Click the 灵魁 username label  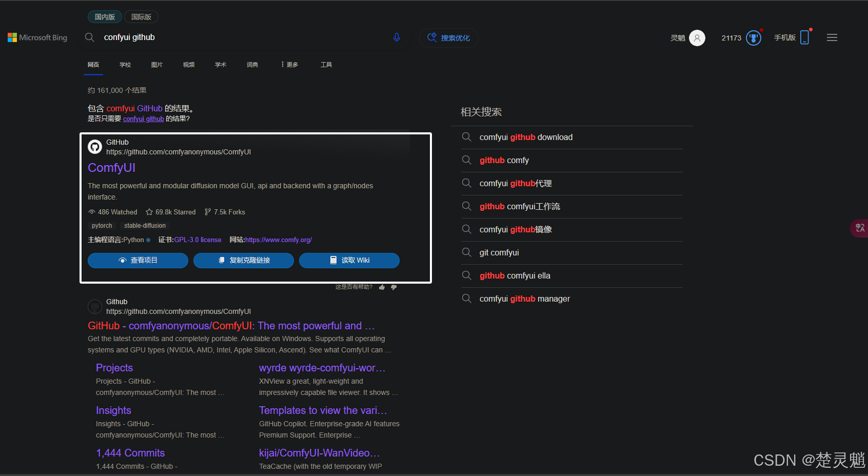(x=678, y=38)
